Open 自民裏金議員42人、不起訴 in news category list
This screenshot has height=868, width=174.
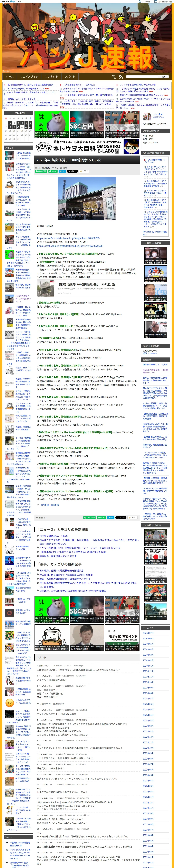53,536
